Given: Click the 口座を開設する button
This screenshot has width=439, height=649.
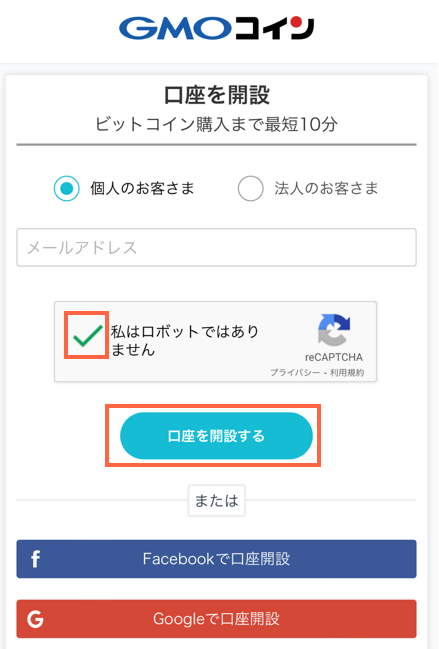Looking at the screenshot, I should tap(216, 435).
